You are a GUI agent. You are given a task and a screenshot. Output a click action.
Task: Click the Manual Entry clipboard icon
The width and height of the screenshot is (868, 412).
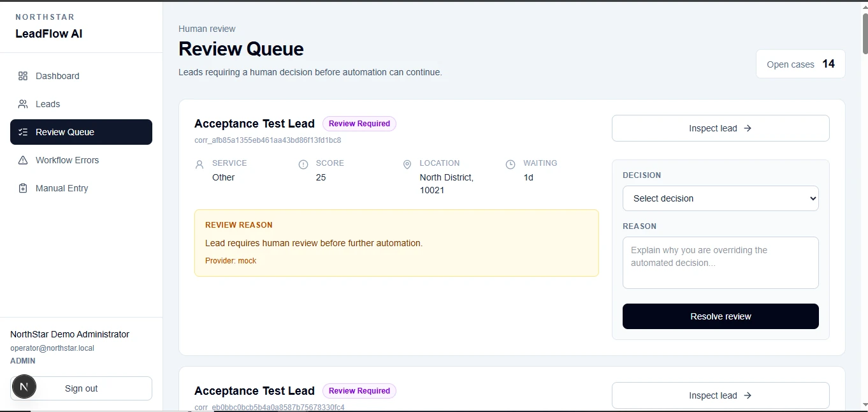(x=23, y=188)
